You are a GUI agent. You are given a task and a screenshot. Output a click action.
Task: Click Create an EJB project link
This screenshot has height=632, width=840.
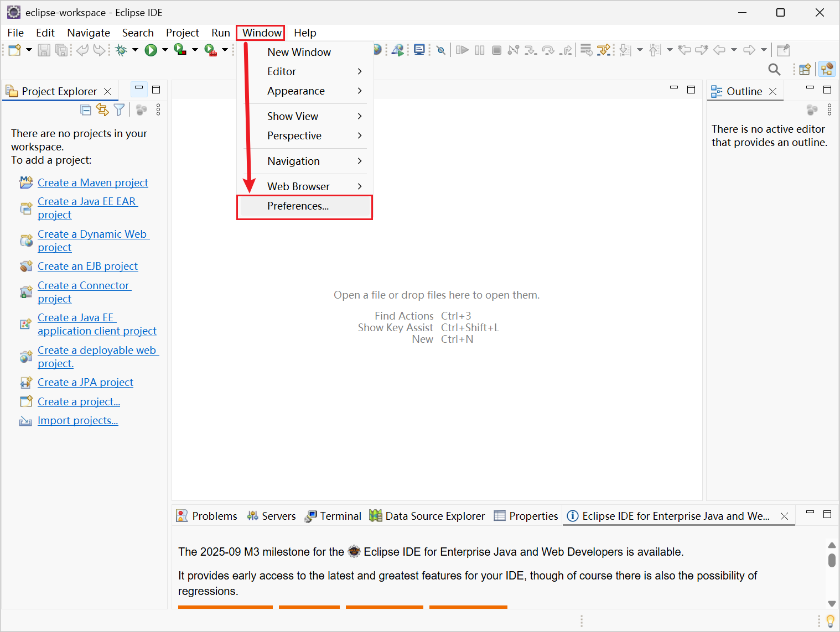[87, 266]
